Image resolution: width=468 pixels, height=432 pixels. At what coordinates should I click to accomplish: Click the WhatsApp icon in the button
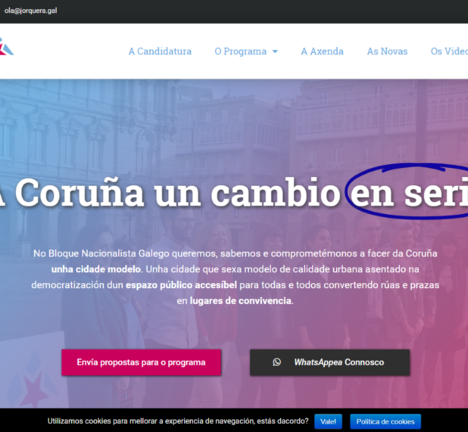point(277,362)
